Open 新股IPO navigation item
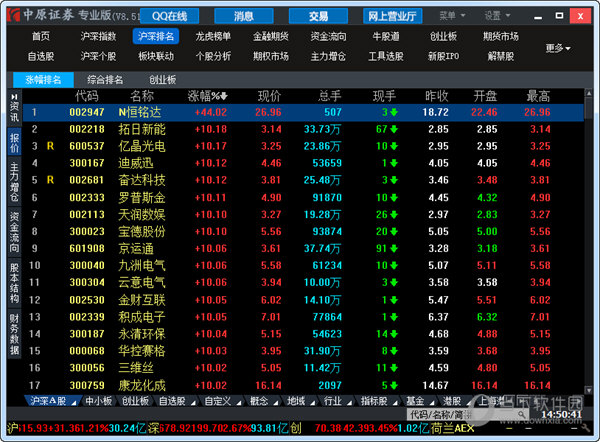The width and height of the screenshot is (600, 442). [x=443, y=56]
